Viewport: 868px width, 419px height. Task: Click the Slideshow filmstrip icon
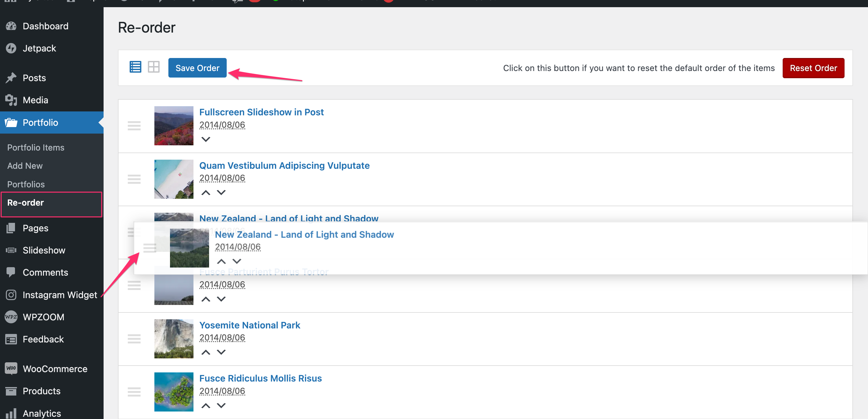11,250
